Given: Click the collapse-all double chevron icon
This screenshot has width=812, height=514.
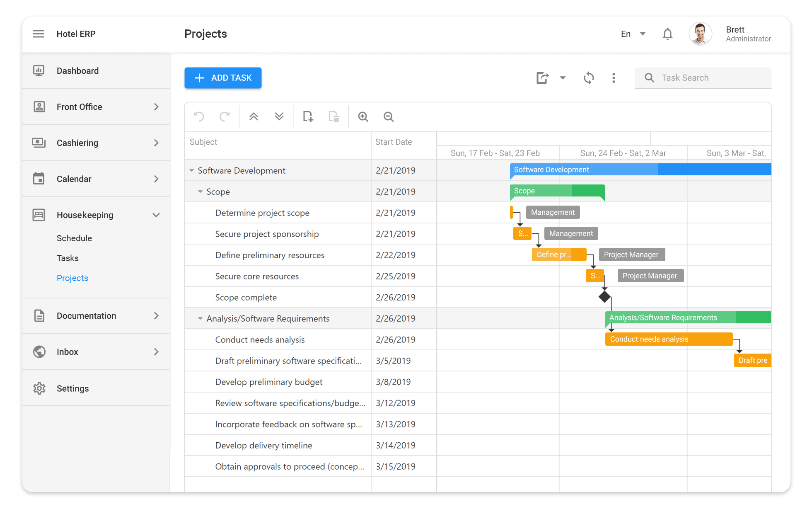Looking at the screenshot, I should click(x=254, y=116).
